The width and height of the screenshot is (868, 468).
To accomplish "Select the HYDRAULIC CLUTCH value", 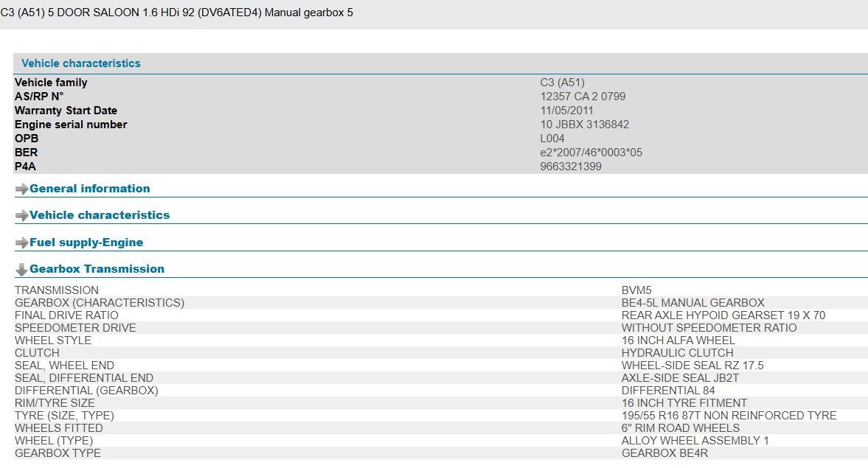I will pyautogui.click(x=678, y=353).
